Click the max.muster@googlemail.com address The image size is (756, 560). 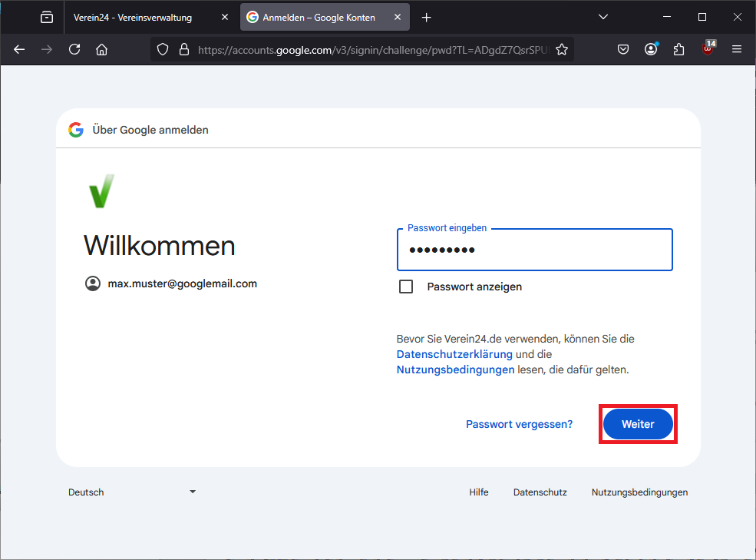point(182,284)
